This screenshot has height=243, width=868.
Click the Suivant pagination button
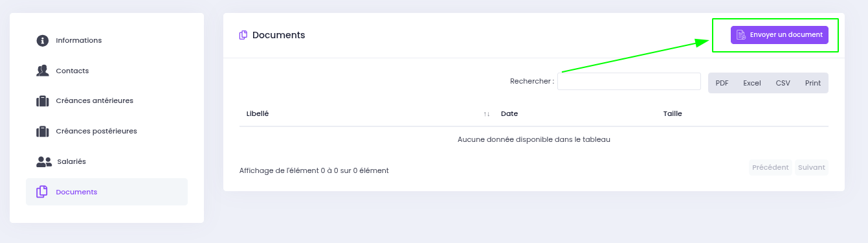[812, 167]
